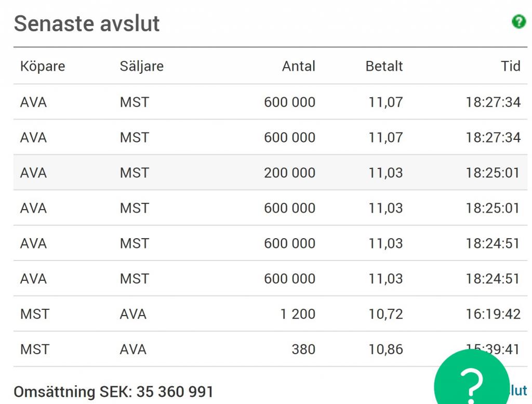Screen dimensions: 532x404
Task: Click the price 10,86 cell
Action: 386,349
